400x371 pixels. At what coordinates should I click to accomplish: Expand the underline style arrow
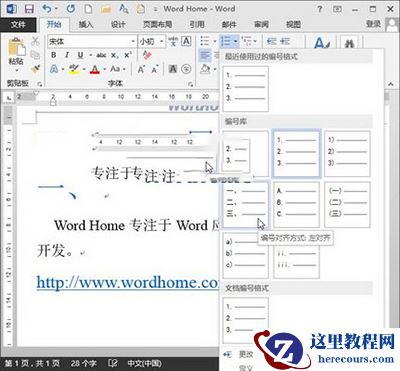tap(90, 55)
